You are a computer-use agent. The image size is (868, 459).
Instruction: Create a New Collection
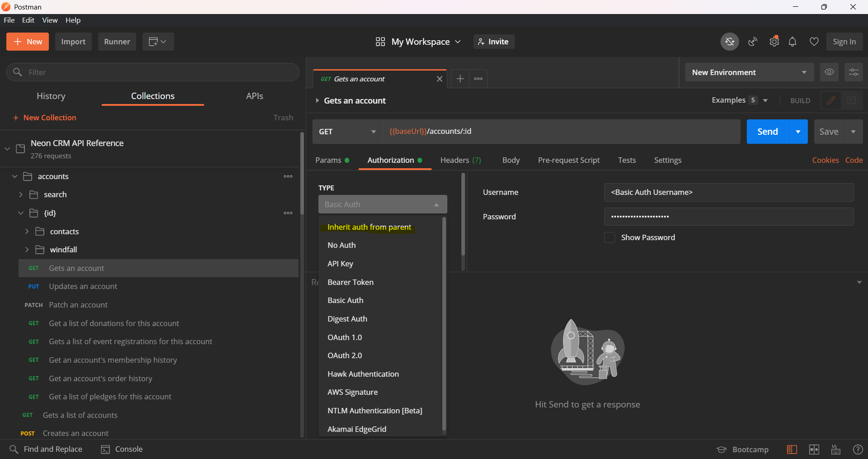tap(45, 118)
